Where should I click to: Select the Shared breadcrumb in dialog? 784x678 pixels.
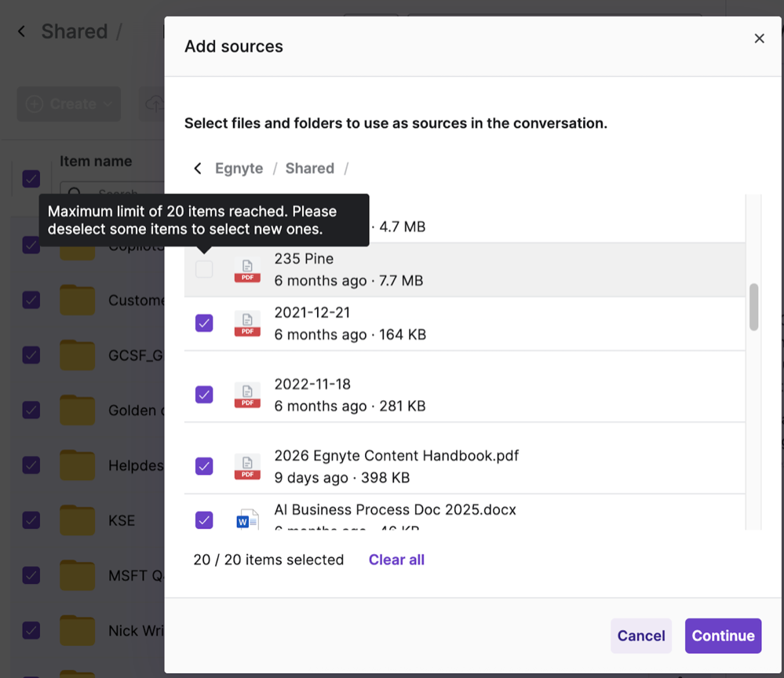309,169
